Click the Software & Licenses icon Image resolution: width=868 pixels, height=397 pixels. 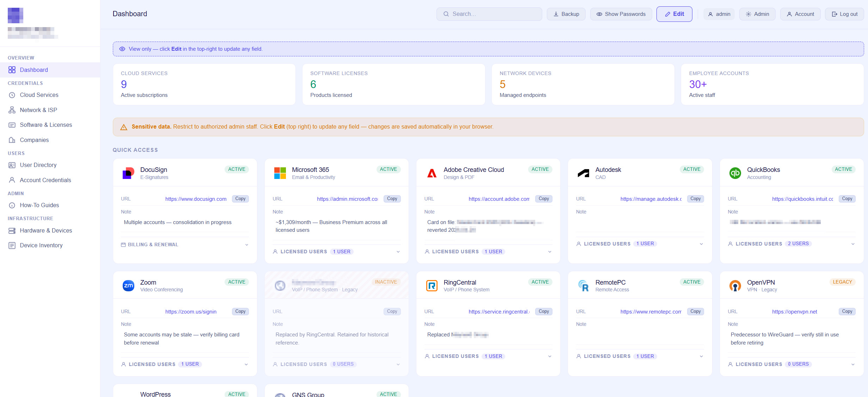(12, 125)
